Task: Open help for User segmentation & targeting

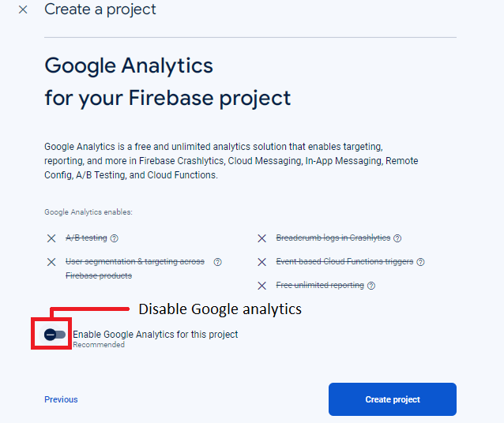Action: pos(217,262)
